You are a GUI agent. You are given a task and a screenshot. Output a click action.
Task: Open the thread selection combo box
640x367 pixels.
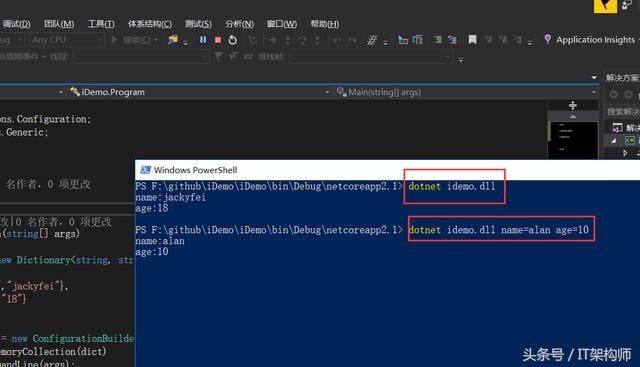141,57
